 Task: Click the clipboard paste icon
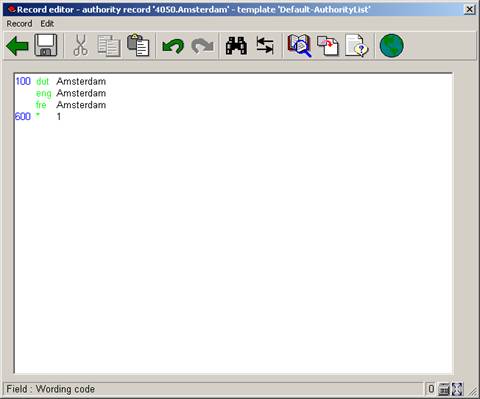[x=138, y=45]
